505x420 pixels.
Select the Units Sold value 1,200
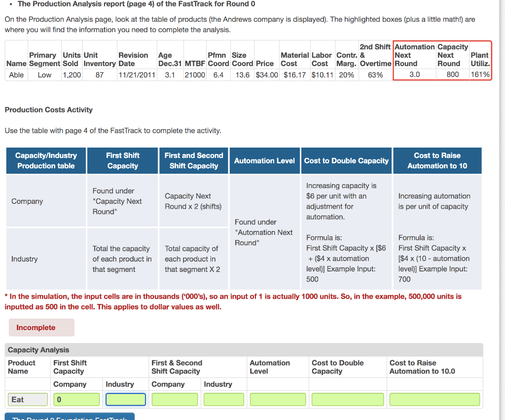pyautogui.click(x=72, y=74)
